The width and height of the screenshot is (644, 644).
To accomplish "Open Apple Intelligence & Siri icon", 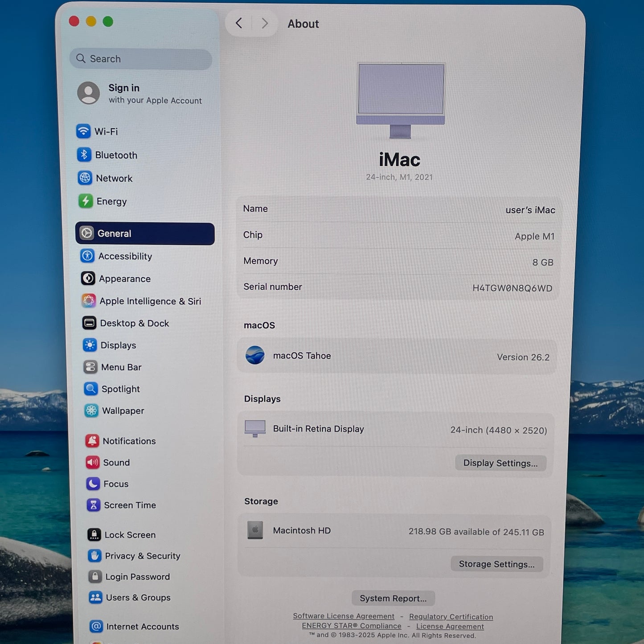I will (89, 301).
